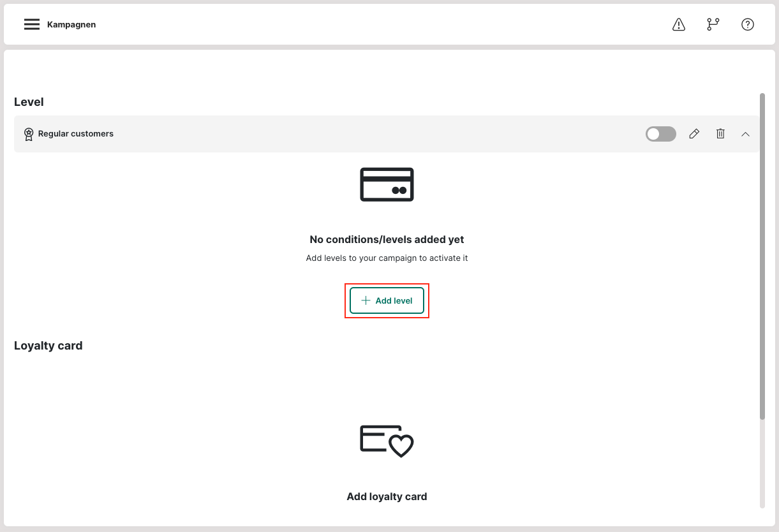Collapse the Regular customers section chevron
The width and height of the screenshot is (779, 532).
745,134
